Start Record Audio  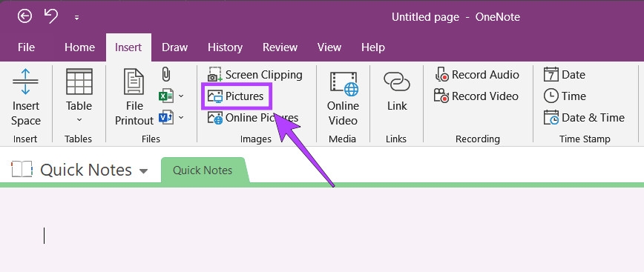pos(477,75)
